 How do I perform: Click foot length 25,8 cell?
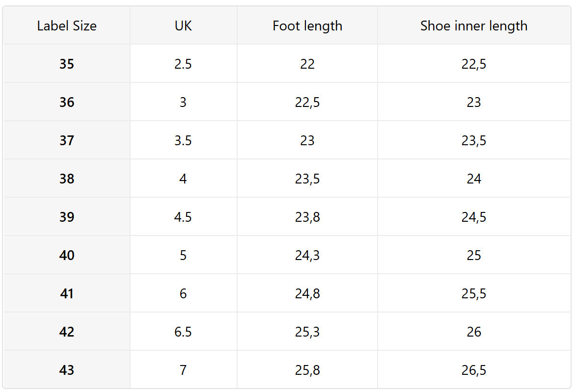coord(307,370)
